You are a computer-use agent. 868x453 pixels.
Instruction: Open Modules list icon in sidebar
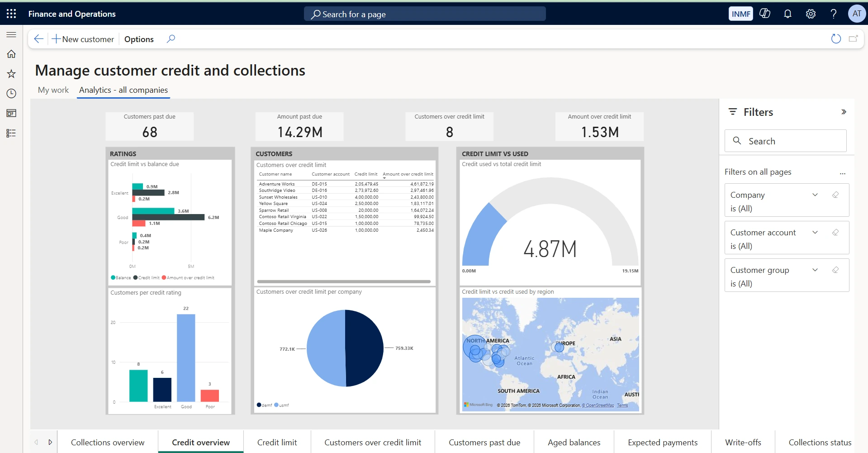(11, 133)
